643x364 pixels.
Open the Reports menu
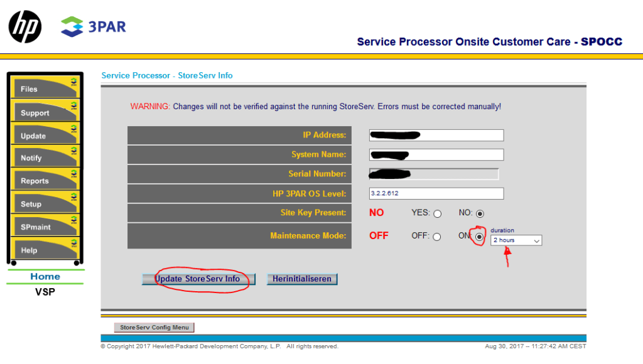point(45,179)
